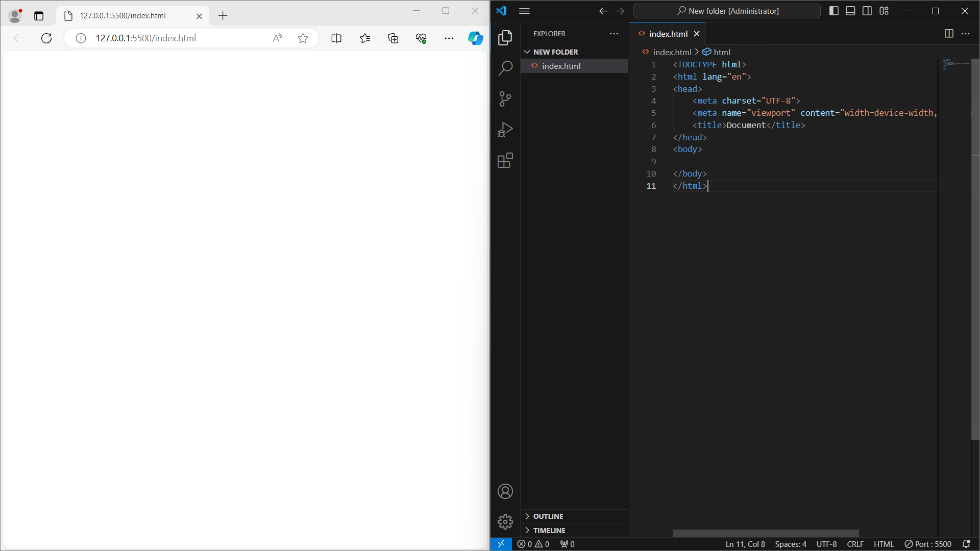Open the VS Code hamburger menu
980x551 pixels.
524,11
